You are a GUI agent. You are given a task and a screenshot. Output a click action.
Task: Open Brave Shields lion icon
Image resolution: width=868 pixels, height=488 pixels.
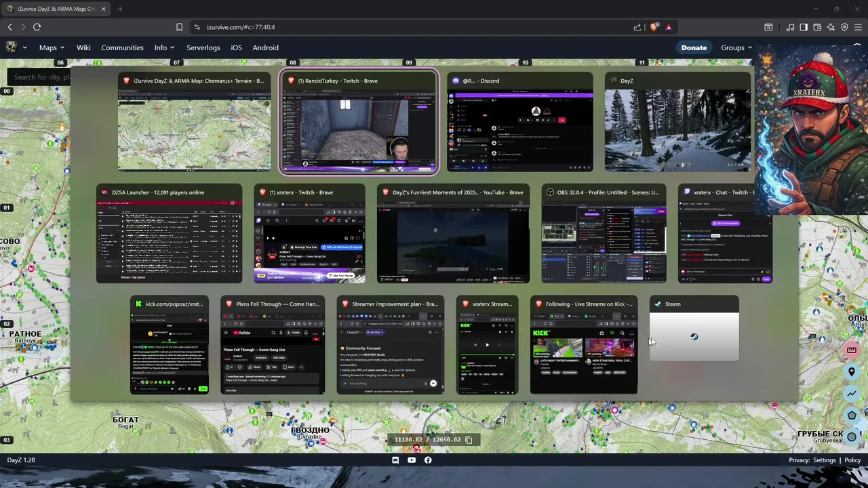pos(654,27)
